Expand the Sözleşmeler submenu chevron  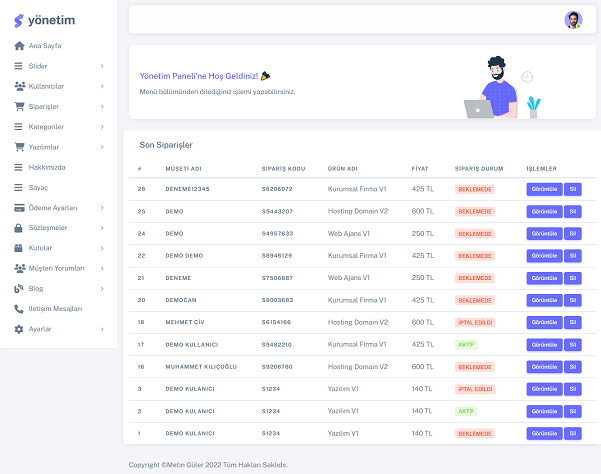102,228
